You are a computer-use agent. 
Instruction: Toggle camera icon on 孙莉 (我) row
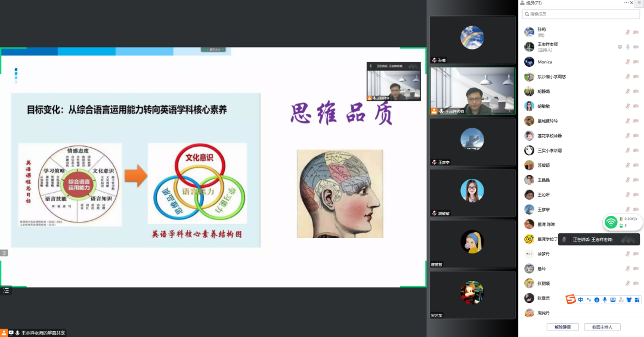coord(636,32)
